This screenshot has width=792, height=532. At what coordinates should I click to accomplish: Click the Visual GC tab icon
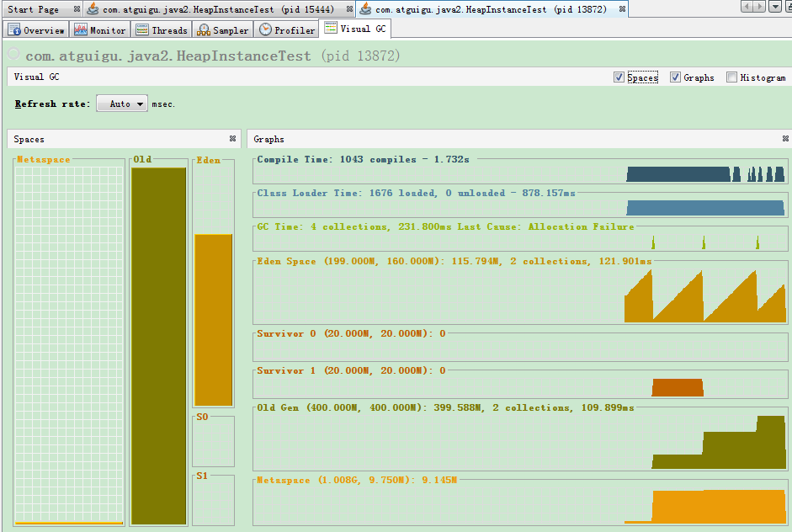click(331, 27)
